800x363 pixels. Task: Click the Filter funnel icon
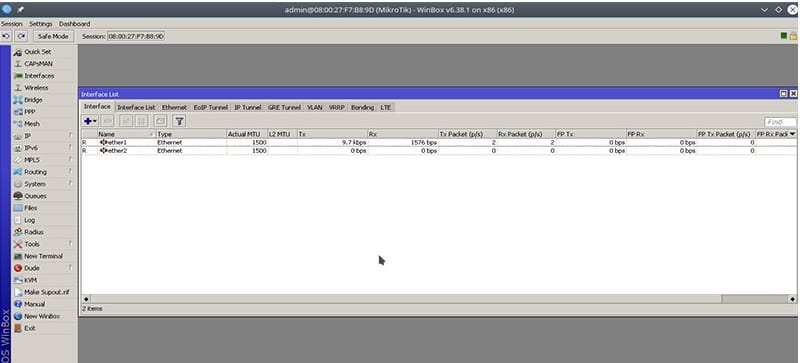coord(179,121)
